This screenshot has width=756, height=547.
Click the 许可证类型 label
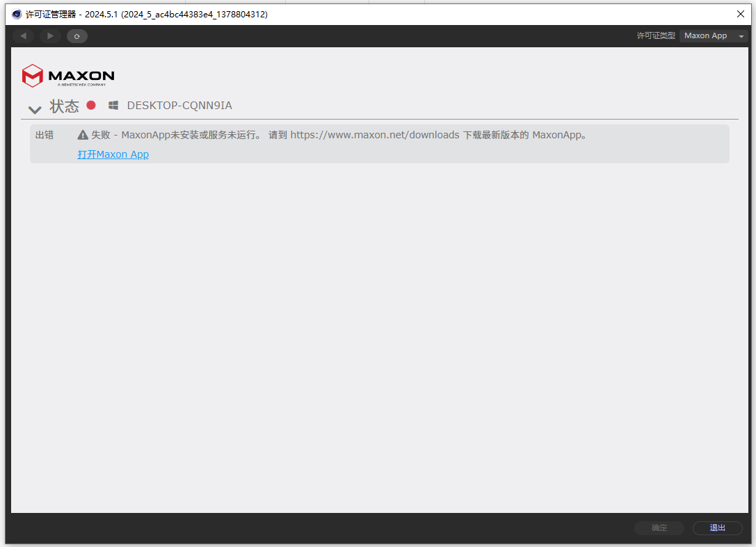pos(655,36)
